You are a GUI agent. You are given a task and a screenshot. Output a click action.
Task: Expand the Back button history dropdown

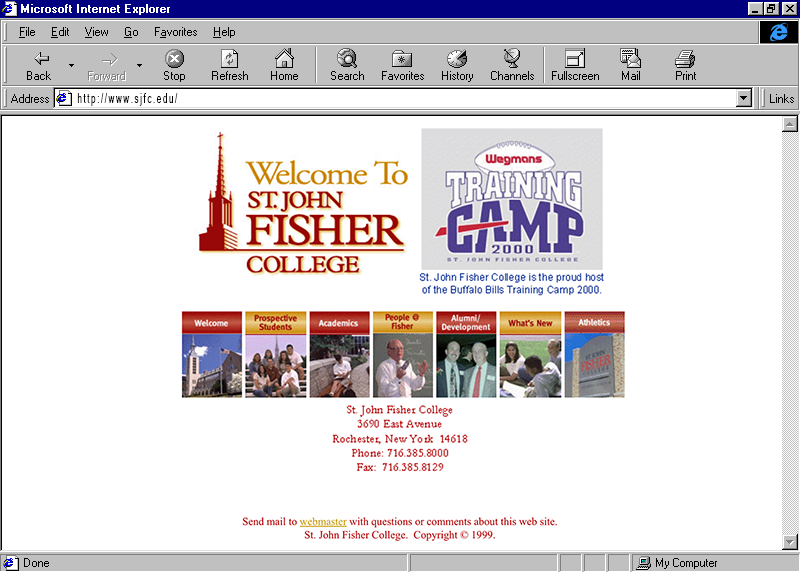[71, 65]
